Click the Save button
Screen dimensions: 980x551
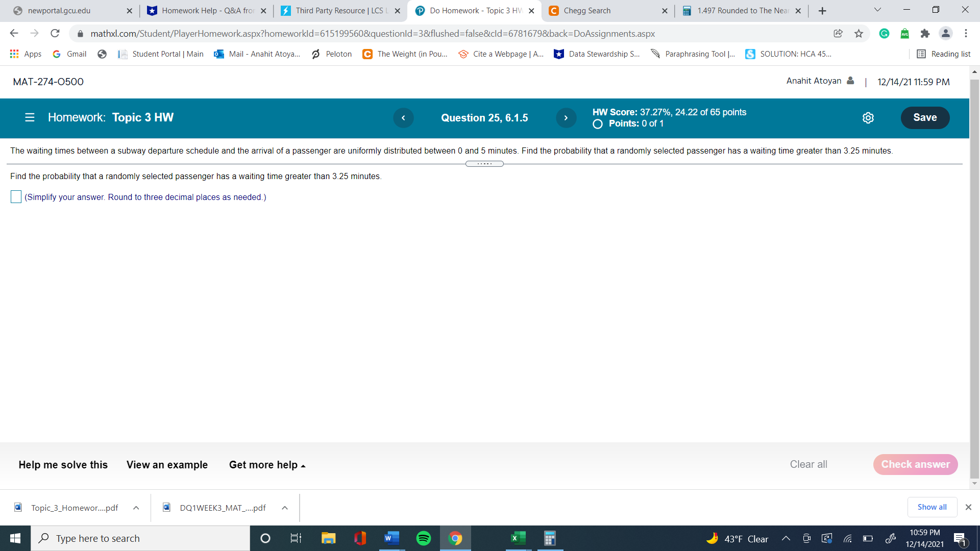925,117
